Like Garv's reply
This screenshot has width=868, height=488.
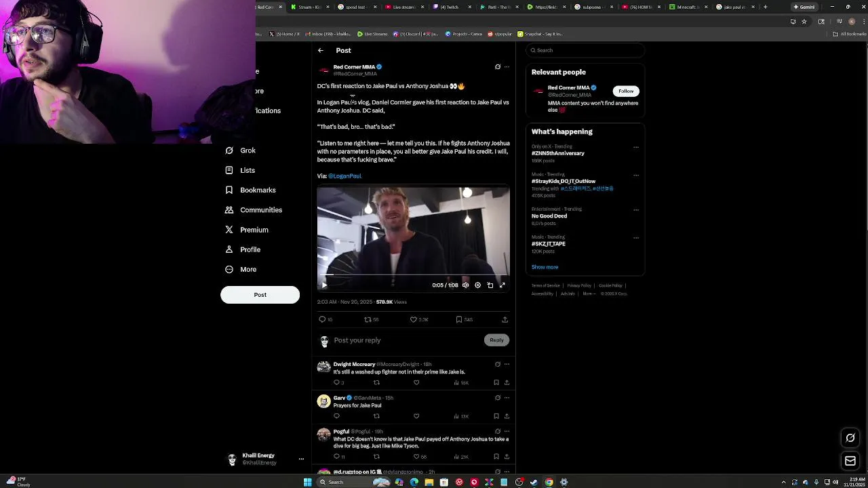pyautogui.click(x=416, y=416)
